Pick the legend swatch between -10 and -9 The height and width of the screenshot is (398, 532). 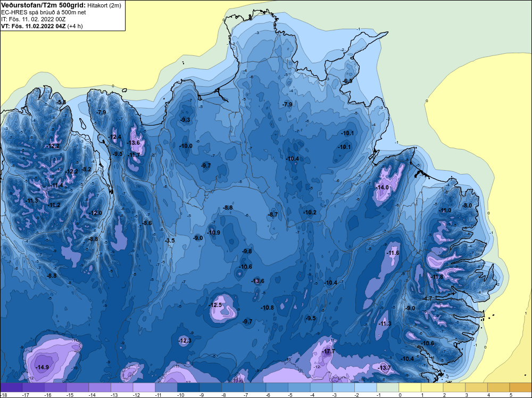point(188,387)
